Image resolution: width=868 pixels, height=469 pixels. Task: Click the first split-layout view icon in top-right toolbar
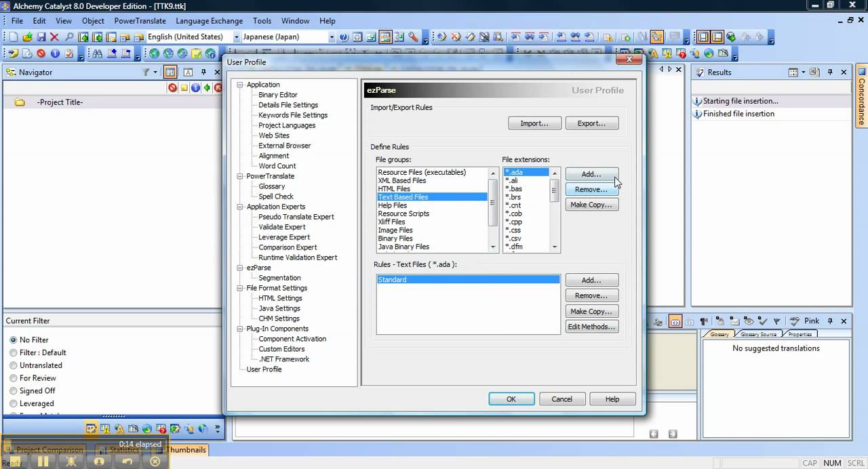point(703,37)
